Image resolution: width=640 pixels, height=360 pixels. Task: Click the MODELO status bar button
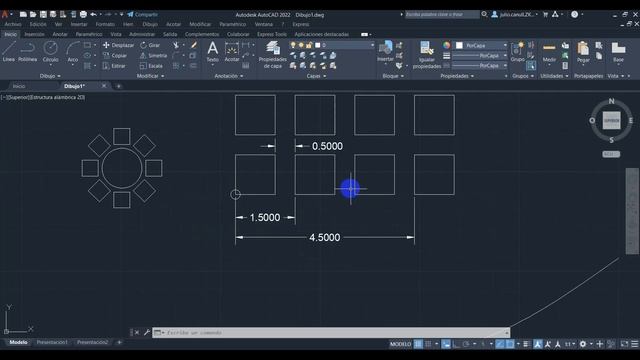(x=400, y=344)
